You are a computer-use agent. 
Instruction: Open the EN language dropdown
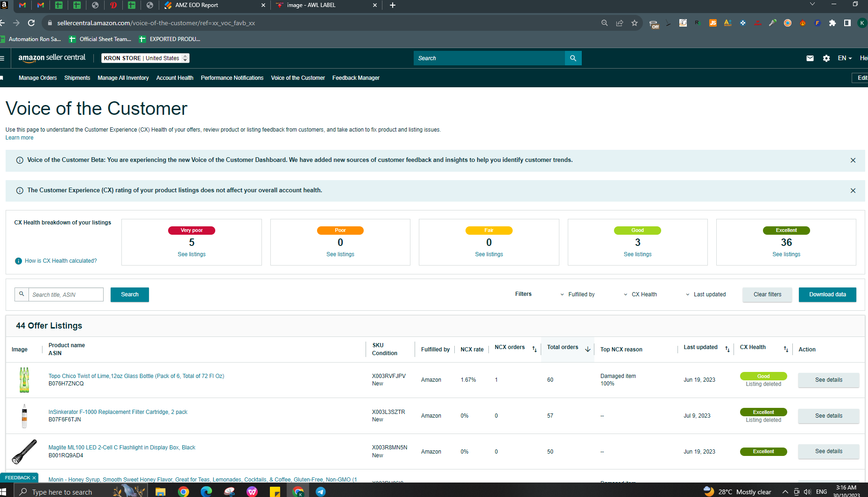pyautogui.click(x=845, y=58)
